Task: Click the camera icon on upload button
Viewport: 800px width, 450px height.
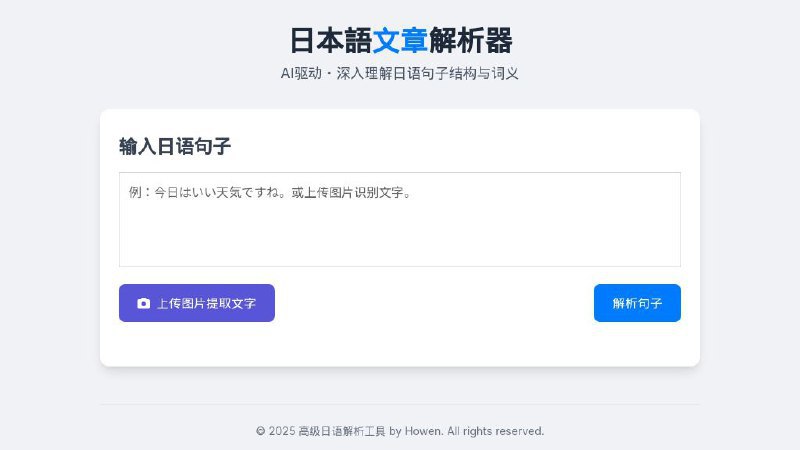Action: (143, 303)
